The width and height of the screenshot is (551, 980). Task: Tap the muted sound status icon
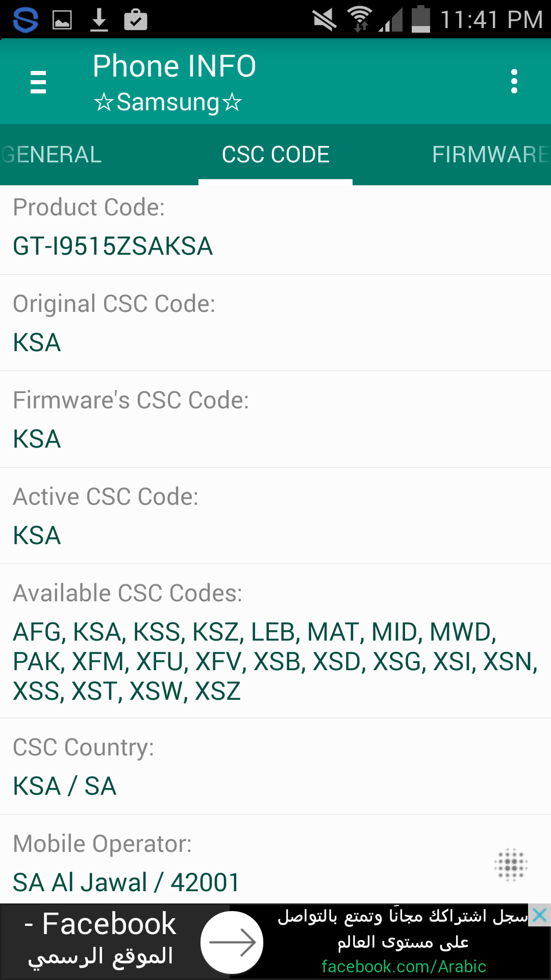pyautogui.click(x=324, y=20)
